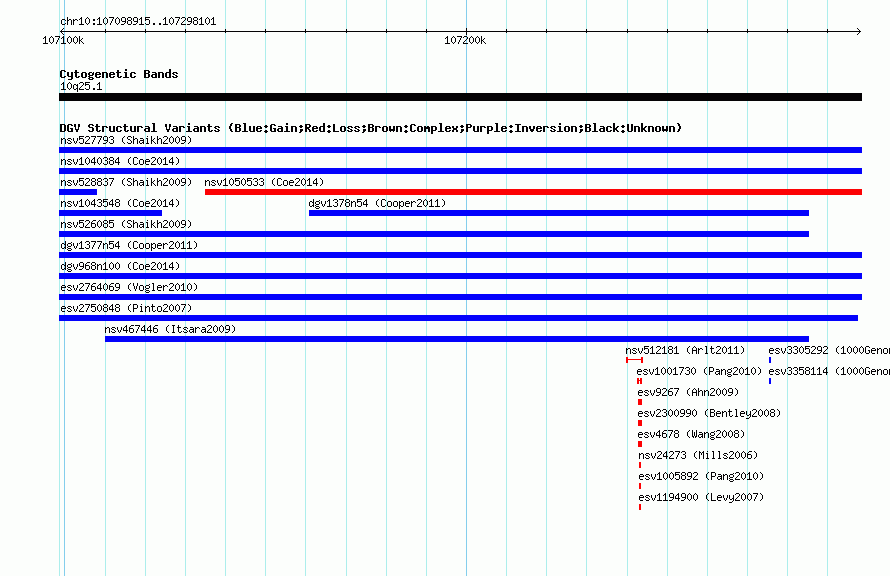
Task: Click the 107200k ruler marker
Action: 465,40
